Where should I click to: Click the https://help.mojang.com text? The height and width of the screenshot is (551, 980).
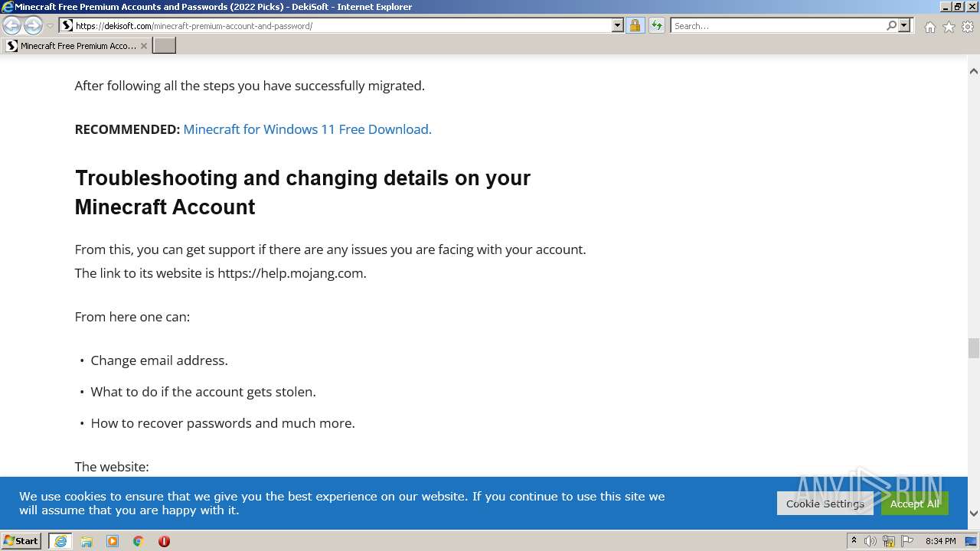click(x=292, y=273)
